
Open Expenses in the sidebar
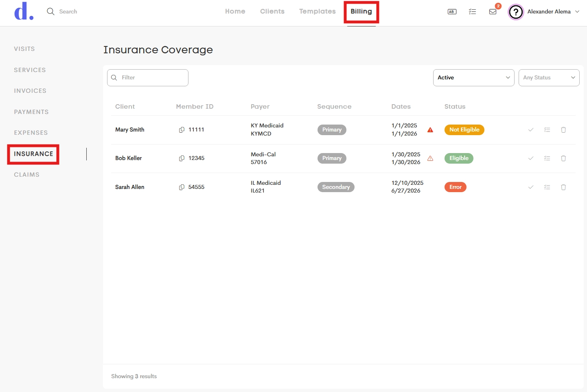click(31, 133)
